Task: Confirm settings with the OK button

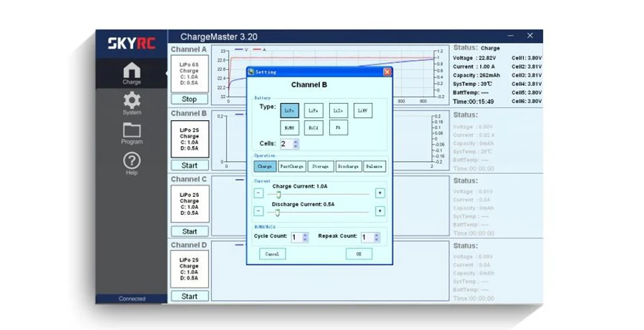Action: tap(359, 254)
